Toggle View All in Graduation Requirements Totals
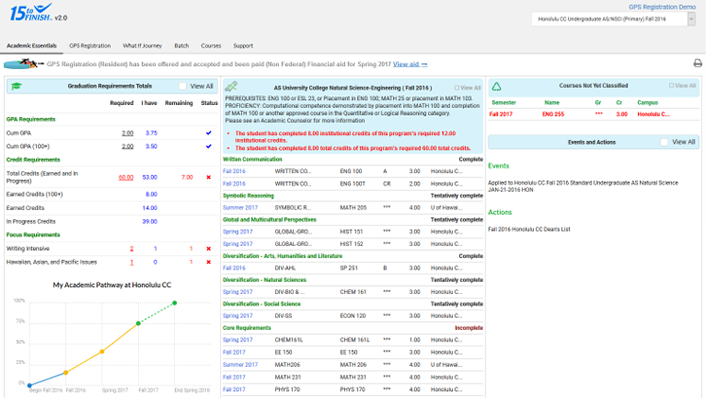 point(182,86)
